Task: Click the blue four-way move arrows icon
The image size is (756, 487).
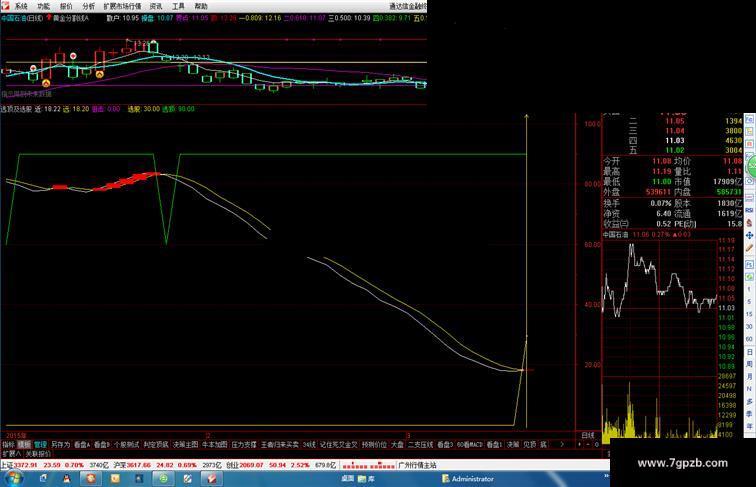Action: 749,235
